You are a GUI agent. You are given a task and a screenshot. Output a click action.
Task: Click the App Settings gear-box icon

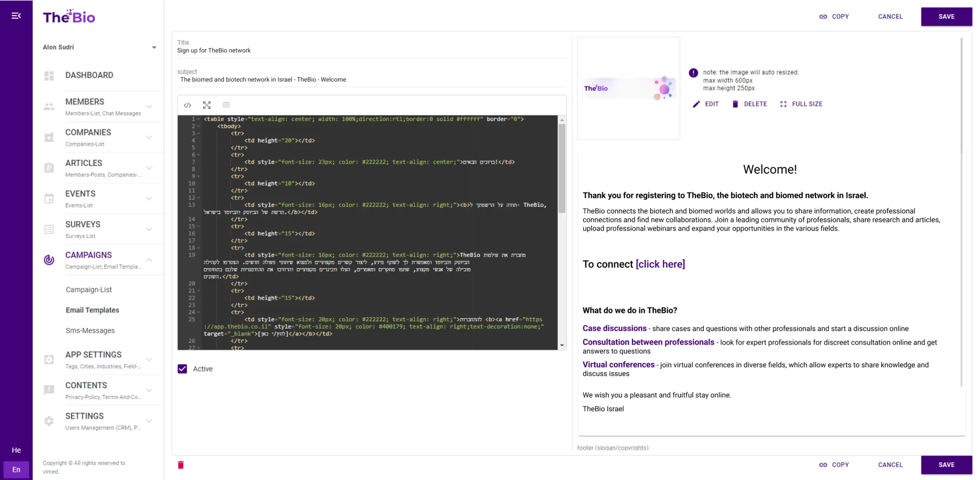[49, 359]
